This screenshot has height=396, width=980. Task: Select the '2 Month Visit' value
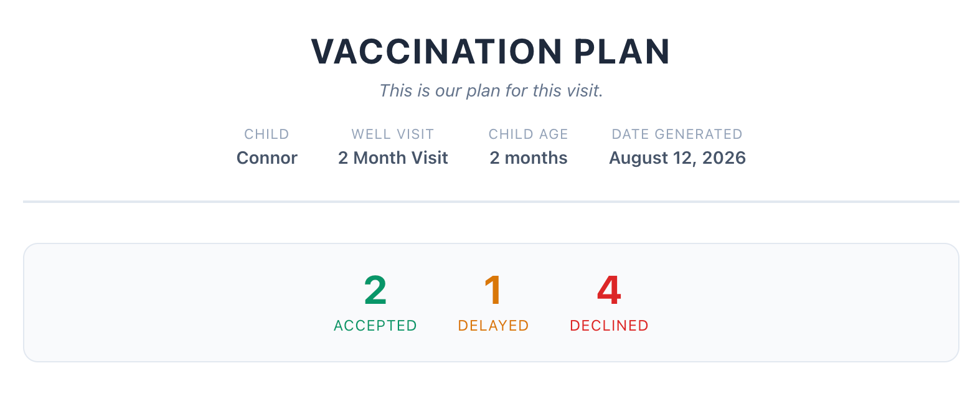pyautogui.click(x=393, y=158)
